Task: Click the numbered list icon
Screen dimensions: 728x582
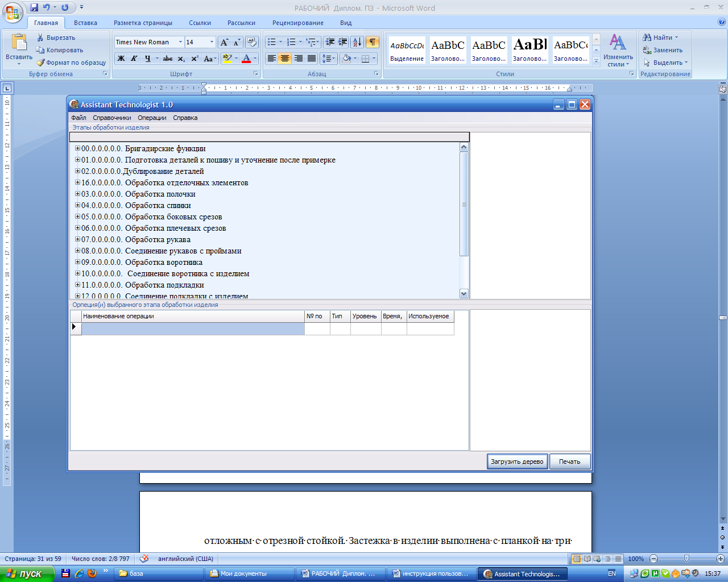Action: (x=291, y=42)
